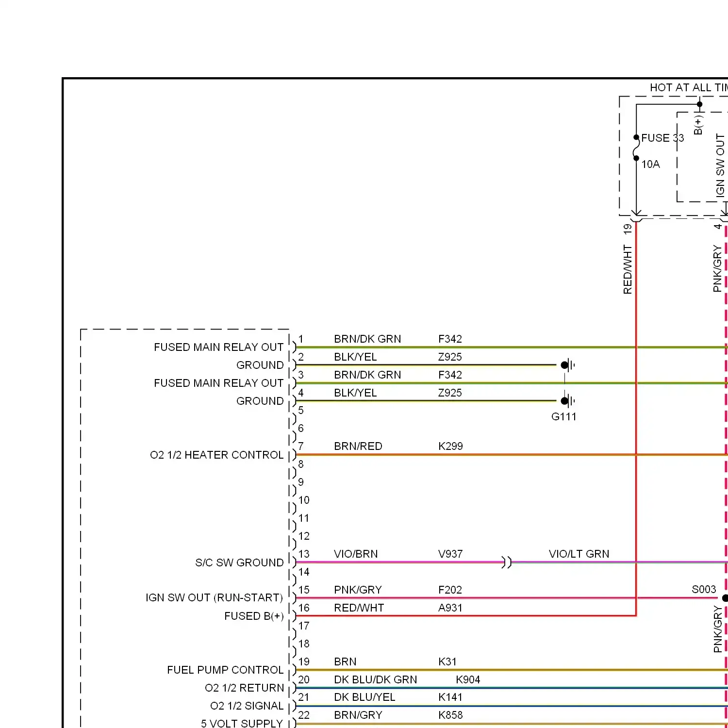Select the 10A fuse rating text
Viewport: 728px width, 728px height.
(x=650, y=164)
